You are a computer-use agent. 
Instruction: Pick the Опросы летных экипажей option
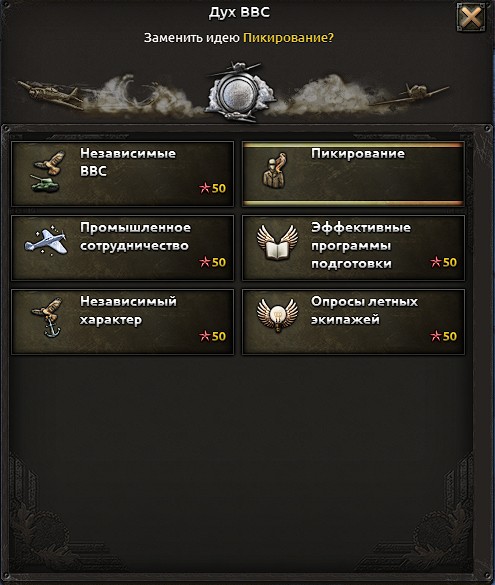pos(353,322)
